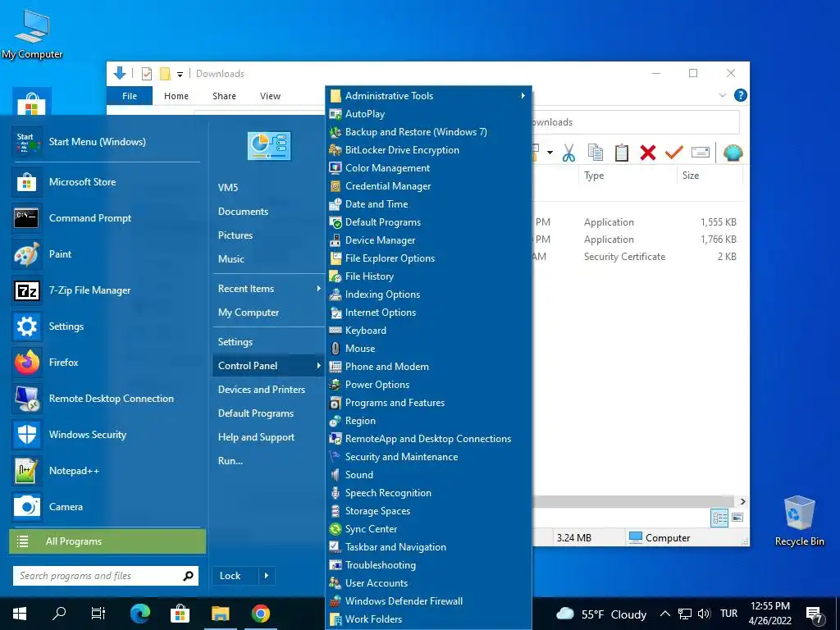Launch Command Prompt from Start menu

106,218
